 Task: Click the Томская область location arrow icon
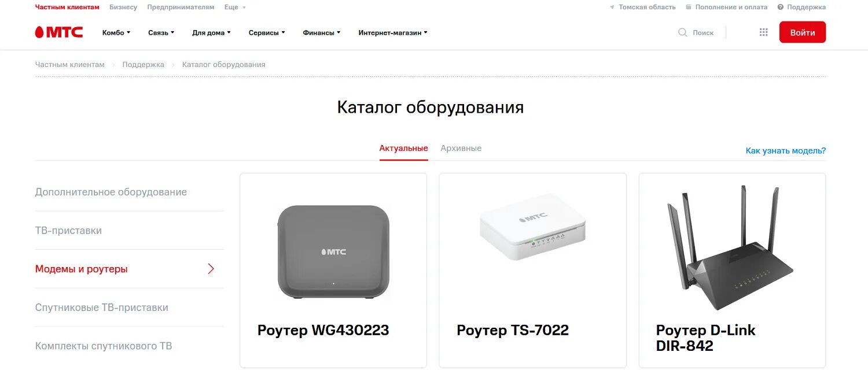click(612, 8)
